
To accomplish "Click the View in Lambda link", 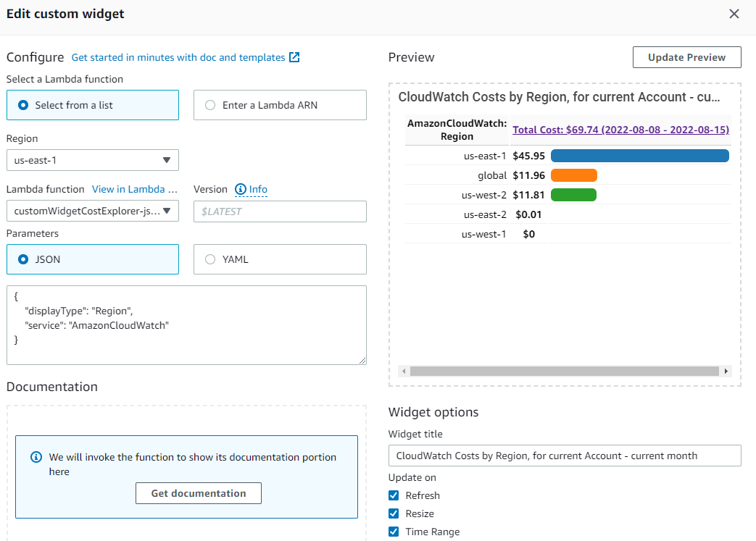I will coord(134,189).
